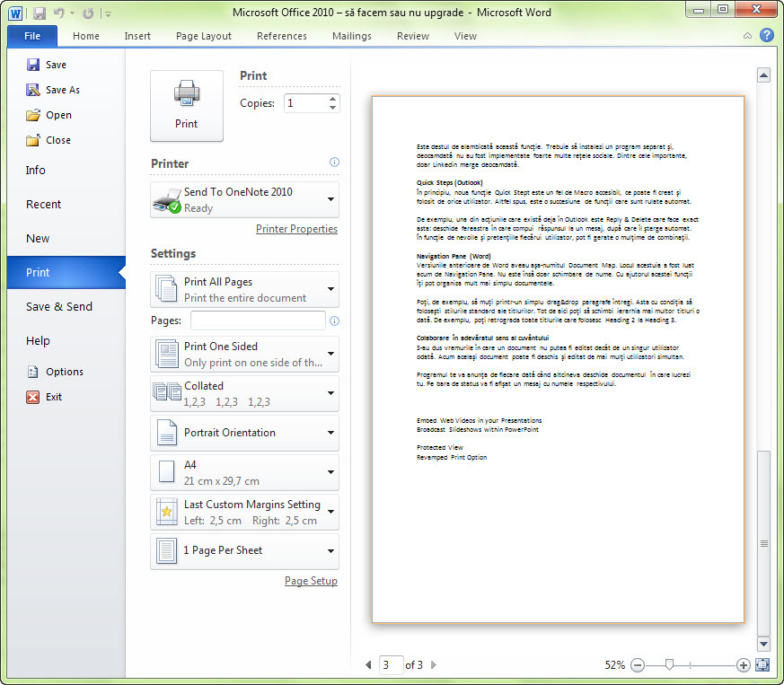Switch to the File tab
Screen dimensions: 784x685
point(32,36)
